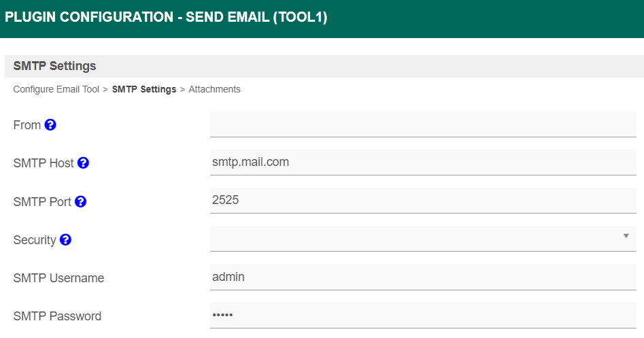Image resolution: width=644 pixels, height=338 pixels.
Task: Show help for SMTP Port
Action: [80, 201]
